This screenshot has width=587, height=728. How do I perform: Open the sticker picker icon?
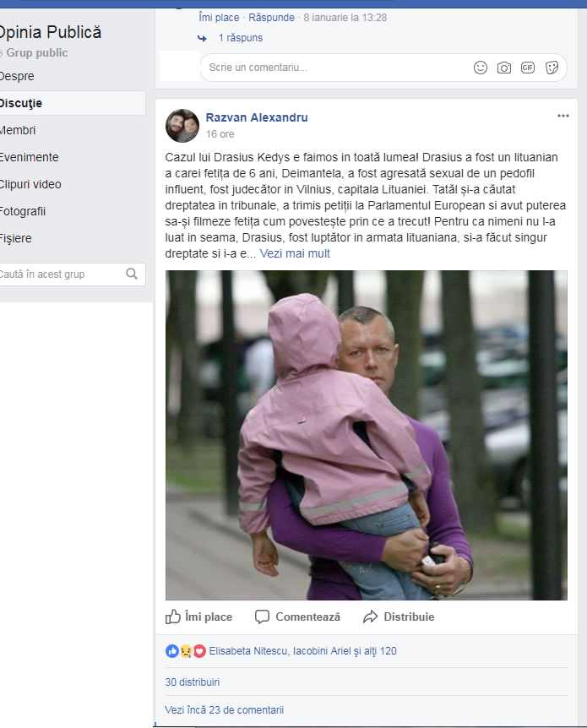click(x=552, y=68)
